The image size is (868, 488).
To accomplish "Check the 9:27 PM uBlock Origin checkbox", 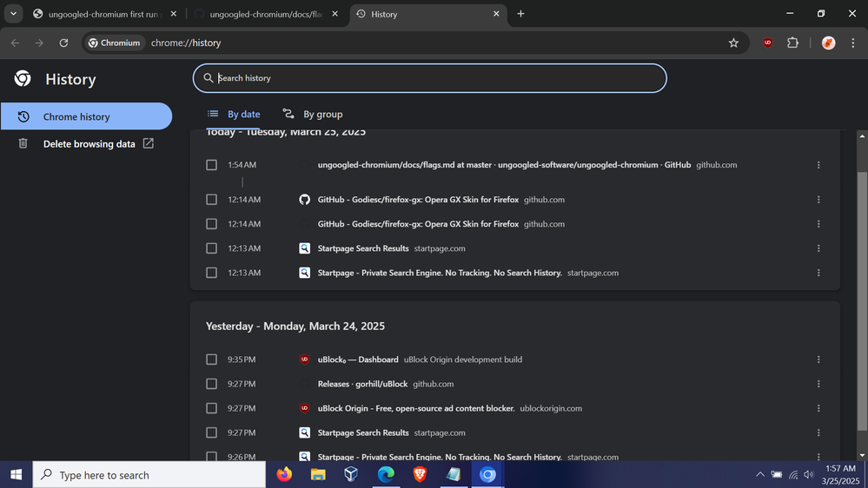I will point(211,408).
